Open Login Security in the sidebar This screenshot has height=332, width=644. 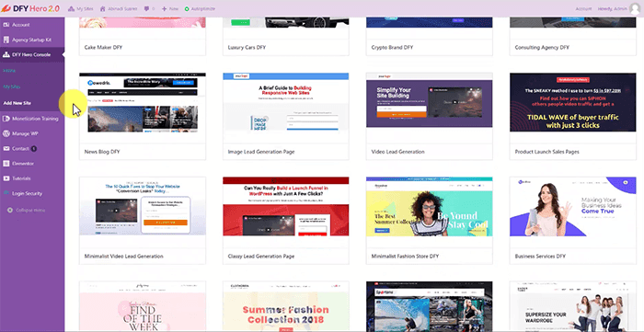click(x=27, y=193)
